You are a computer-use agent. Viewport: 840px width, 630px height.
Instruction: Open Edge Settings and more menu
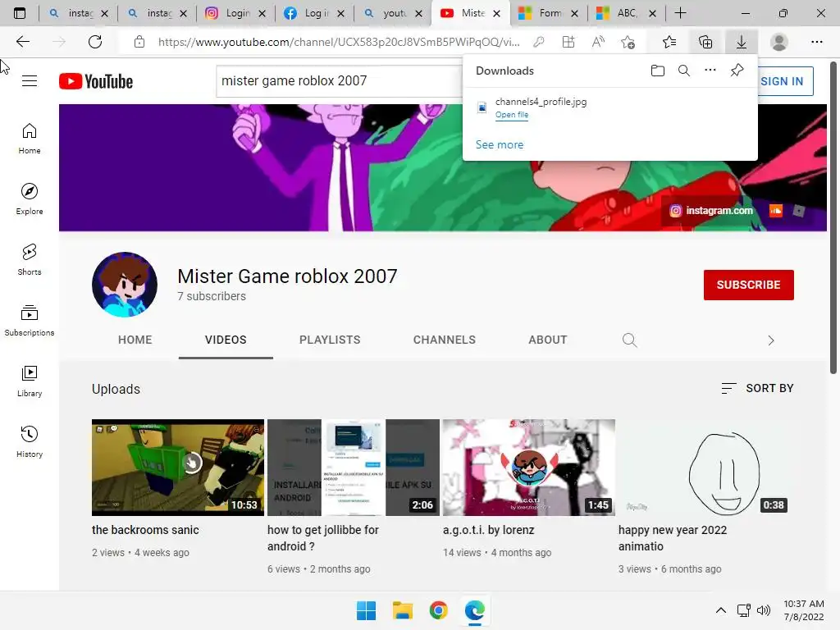[816, 42]
